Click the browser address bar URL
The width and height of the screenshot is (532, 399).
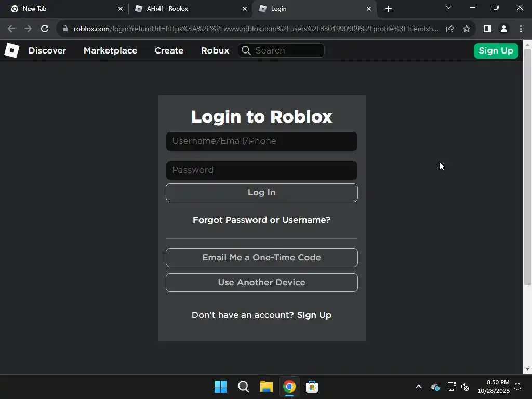256,29
